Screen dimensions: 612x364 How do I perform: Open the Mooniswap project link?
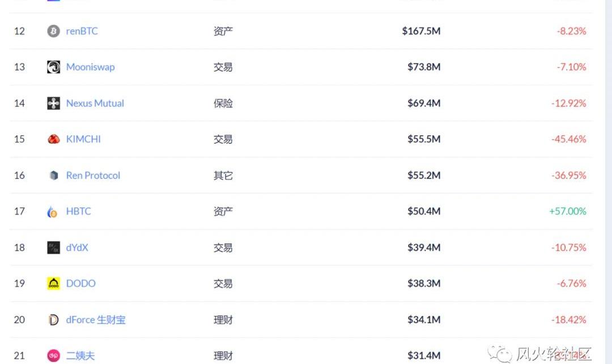point(90,67)
